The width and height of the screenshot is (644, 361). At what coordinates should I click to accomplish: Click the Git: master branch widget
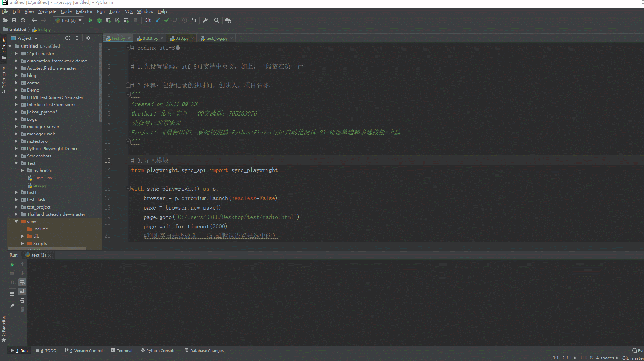633,358
